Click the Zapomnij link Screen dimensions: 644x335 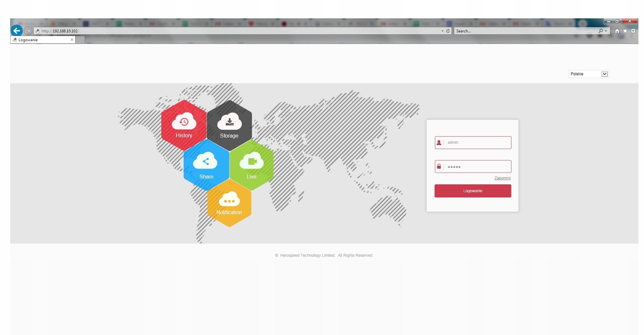pyautogui.click(x=502, y=178)
